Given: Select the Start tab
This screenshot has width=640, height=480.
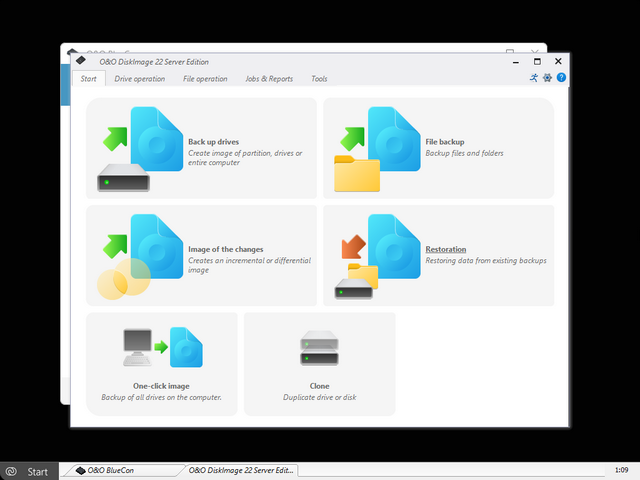Looking at the screenshot, I should [x=88, y=79].
